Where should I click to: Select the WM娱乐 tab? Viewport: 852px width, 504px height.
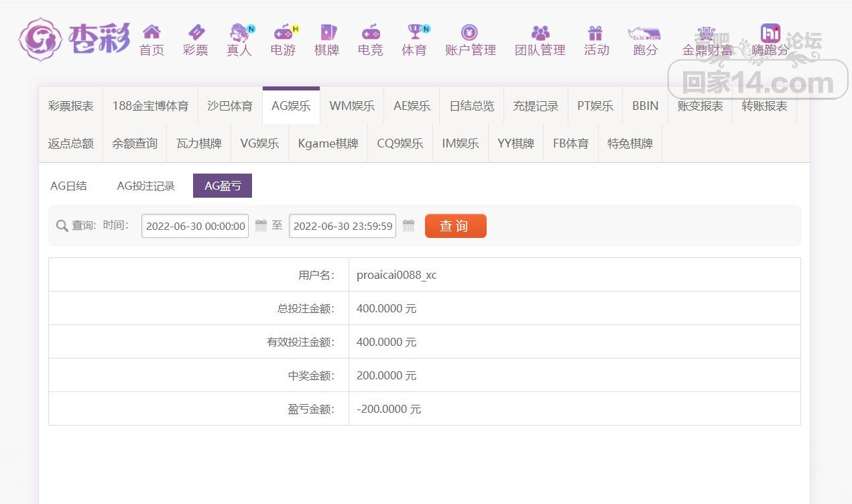tap(352, 106)
